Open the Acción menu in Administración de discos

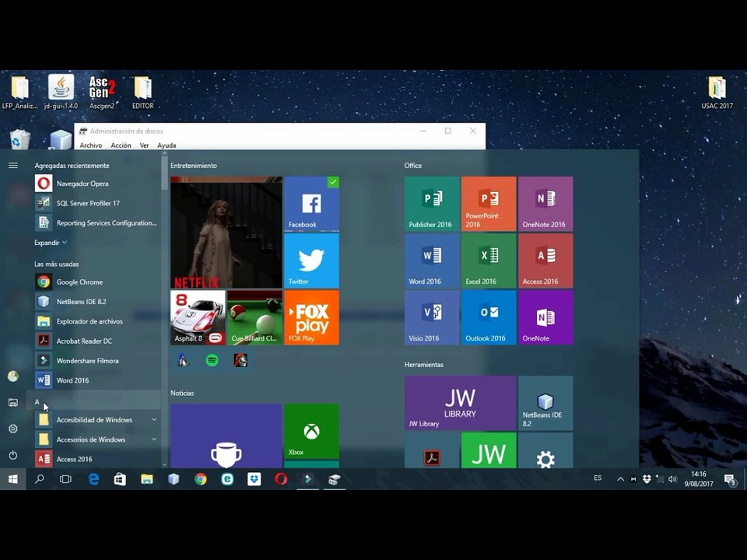coord(121,145)
